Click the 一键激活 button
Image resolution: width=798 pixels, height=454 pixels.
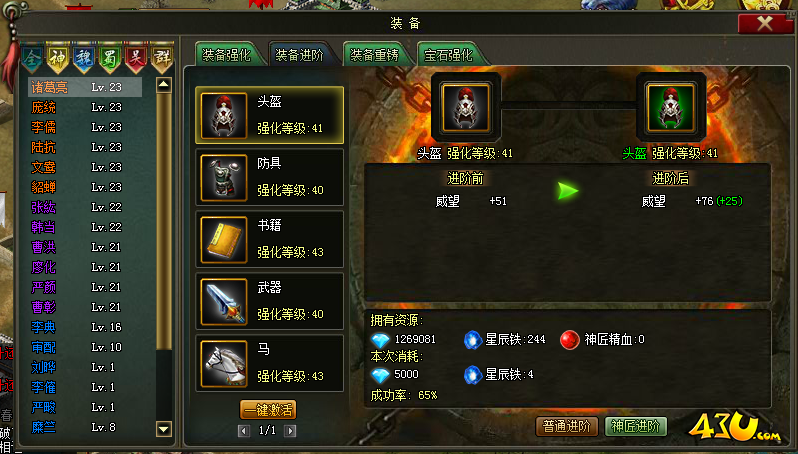pos(268,410)
